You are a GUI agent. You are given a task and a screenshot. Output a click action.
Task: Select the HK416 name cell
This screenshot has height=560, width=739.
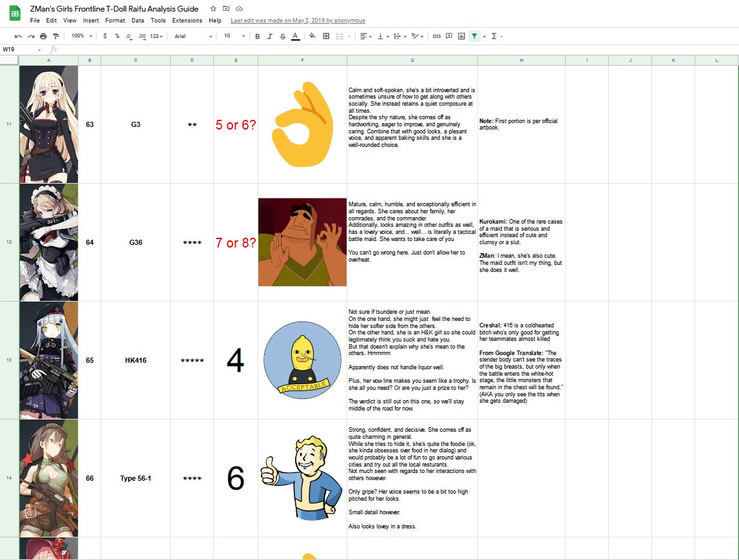pyautogui.click(x=136, y=360)
